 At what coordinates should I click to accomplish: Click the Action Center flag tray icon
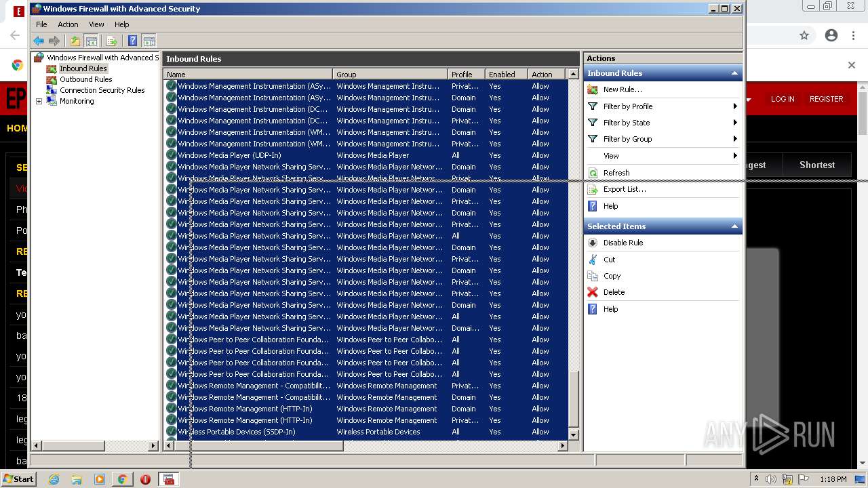coord(804,479)
